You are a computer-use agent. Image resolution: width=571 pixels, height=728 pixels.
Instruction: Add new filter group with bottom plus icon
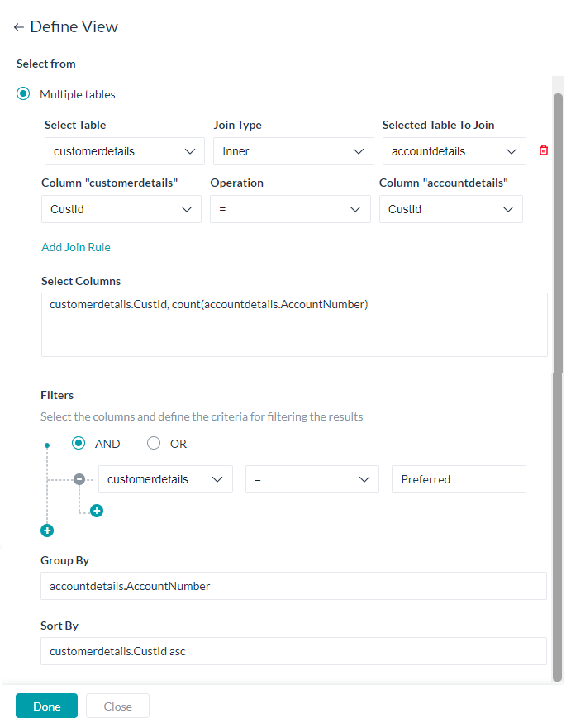(x=47, y=531)
